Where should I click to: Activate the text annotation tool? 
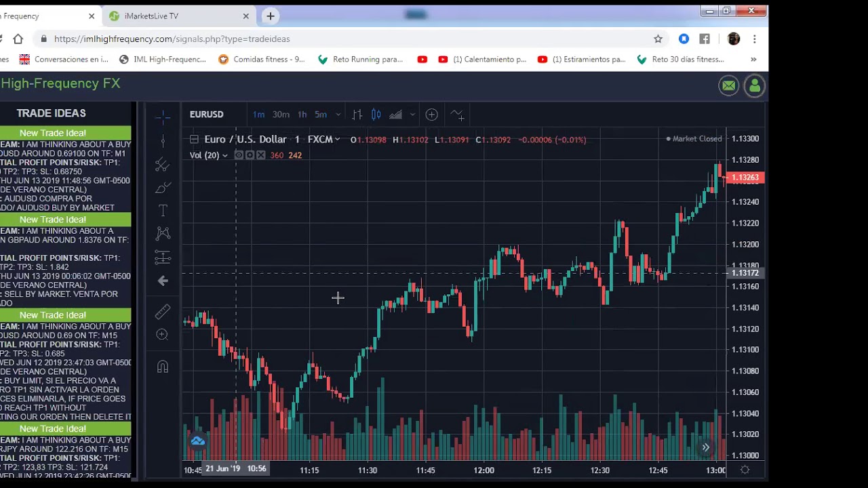pyautogui.click(x=163, y=211)
